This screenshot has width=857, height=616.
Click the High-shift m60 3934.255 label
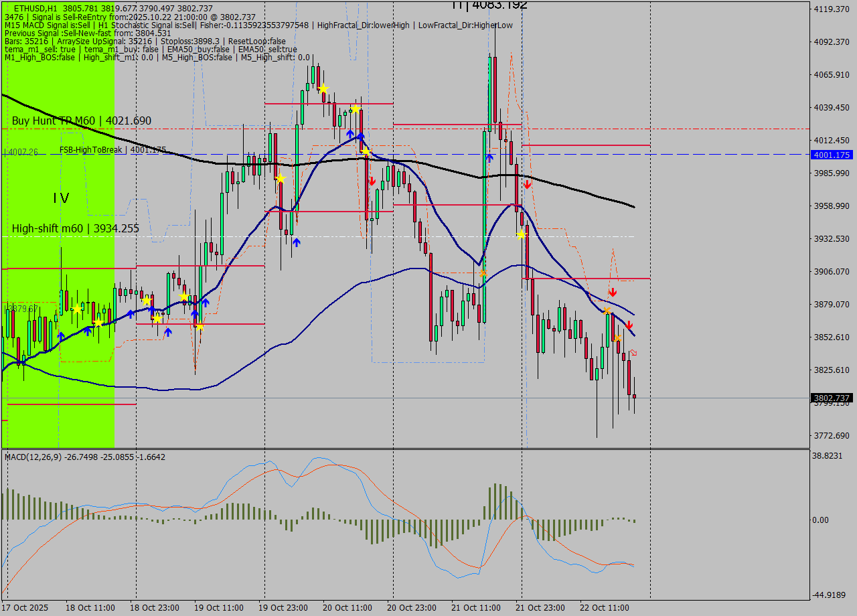(75, 228)
